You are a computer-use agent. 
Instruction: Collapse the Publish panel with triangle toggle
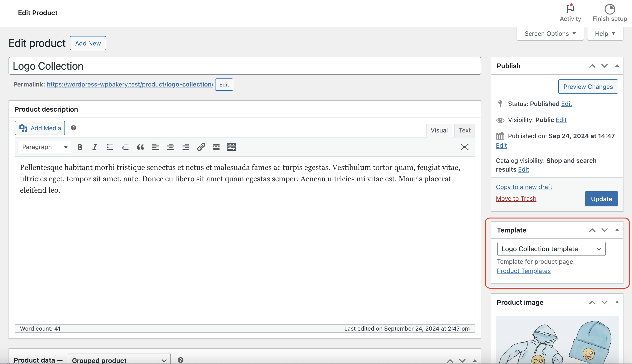tap(617, 66)
